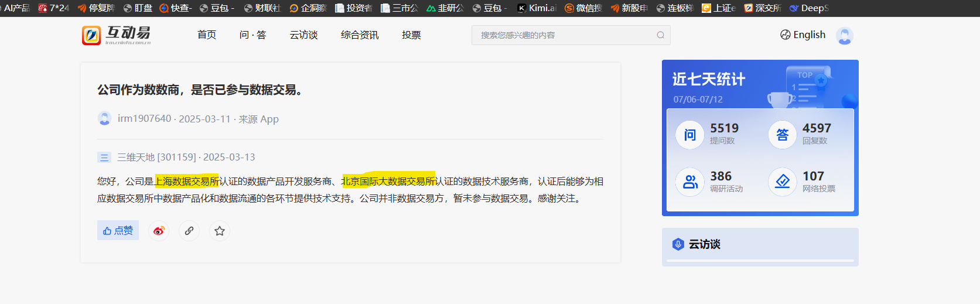This screenshot has width=980, height=304.
Task: Click the company icon beside 三维天地
Action: pyautogui.click(x=104, y=157)
